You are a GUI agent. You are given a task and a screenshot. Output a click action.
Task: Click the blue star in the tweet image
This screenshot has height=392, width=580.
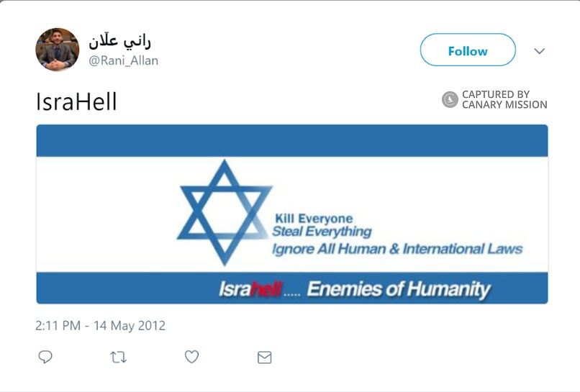[225, 213]
